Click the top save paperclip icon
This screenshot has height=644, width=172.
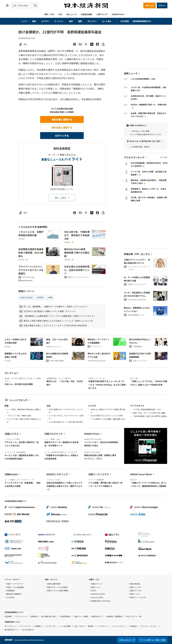click(21, 44)
